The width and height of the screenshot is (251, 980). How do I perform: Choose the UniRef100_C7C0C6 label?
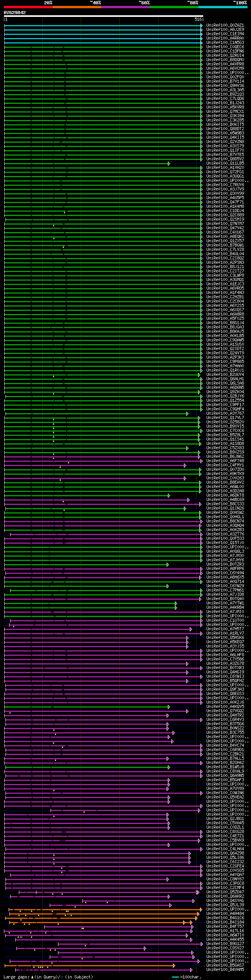[x=225, y=431]
